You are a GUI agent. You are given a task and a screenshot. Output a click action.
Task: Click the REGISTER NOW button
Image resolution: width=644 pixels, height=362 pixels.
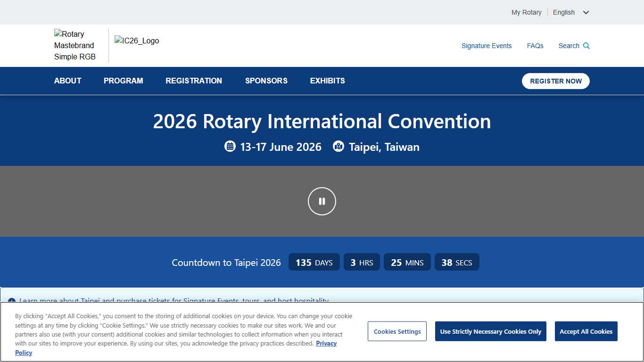coord(555,81)
